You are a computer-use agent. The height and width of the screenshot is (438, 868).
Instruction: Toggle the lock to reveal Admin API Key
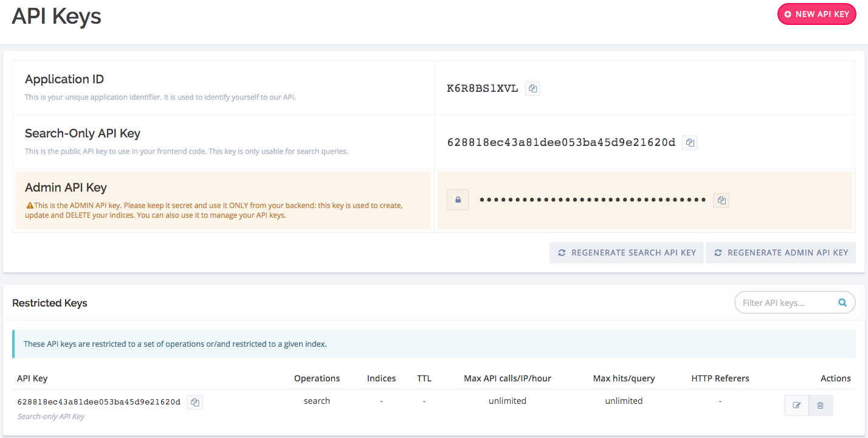(x=458, y=200)
